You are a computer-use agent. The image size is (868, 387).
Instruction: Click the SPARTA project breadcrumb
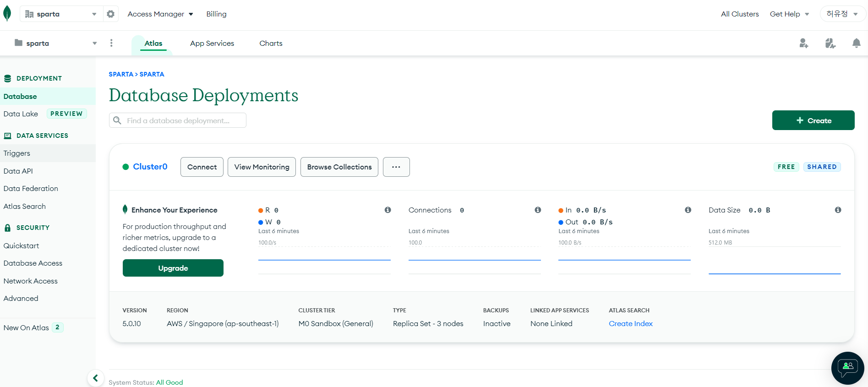coord(152,74)
